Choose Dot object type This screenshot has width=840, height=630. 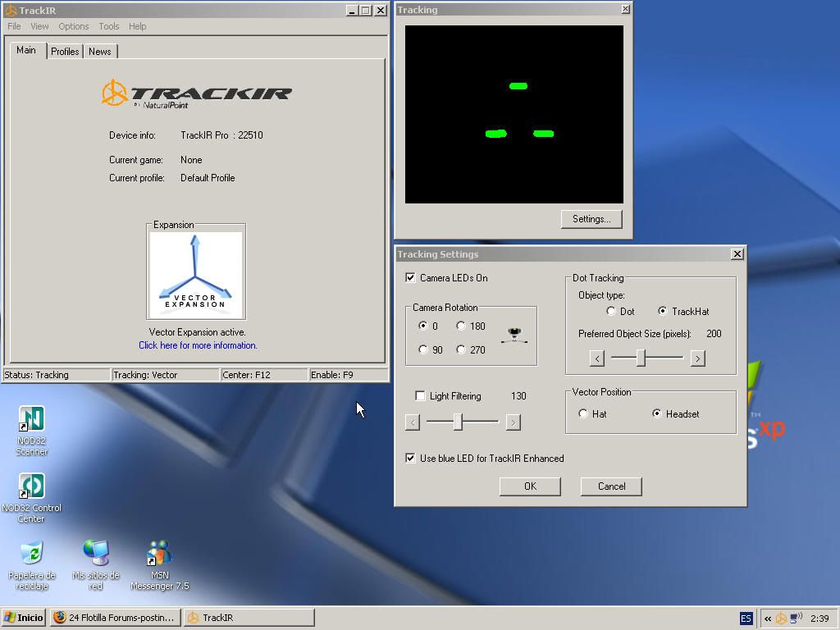tap(610, 311)
